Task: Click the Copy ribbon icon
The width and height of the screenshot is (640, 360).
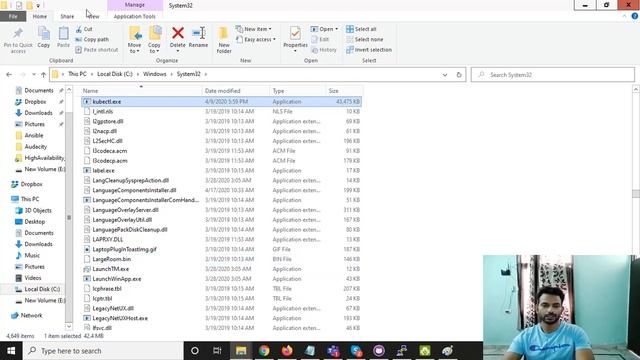Action: click(44, 37)
